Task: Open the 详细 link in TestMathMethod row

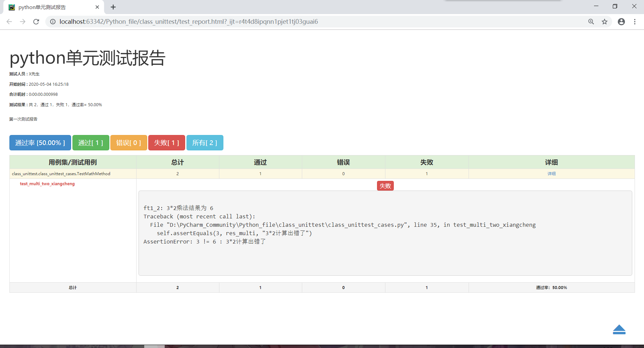Action: click(551, 174)
